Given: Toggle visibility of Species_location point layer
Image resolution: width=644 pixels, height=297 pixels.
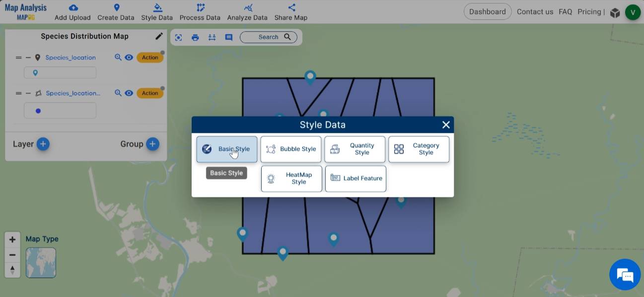Looking at the screenshot, I should point(129,58).
